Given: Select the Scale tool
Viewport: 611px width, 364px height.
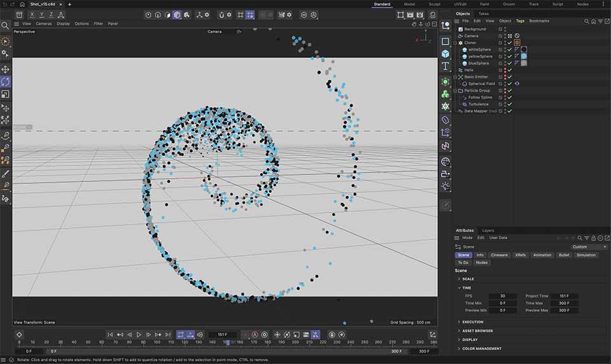Looking at the screenshot, I should point(6,94).
